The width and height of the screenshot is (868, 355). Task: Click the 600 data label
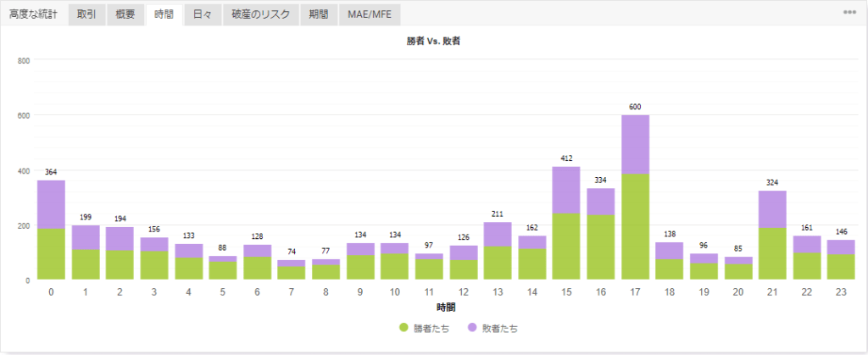tap(635, 107)
